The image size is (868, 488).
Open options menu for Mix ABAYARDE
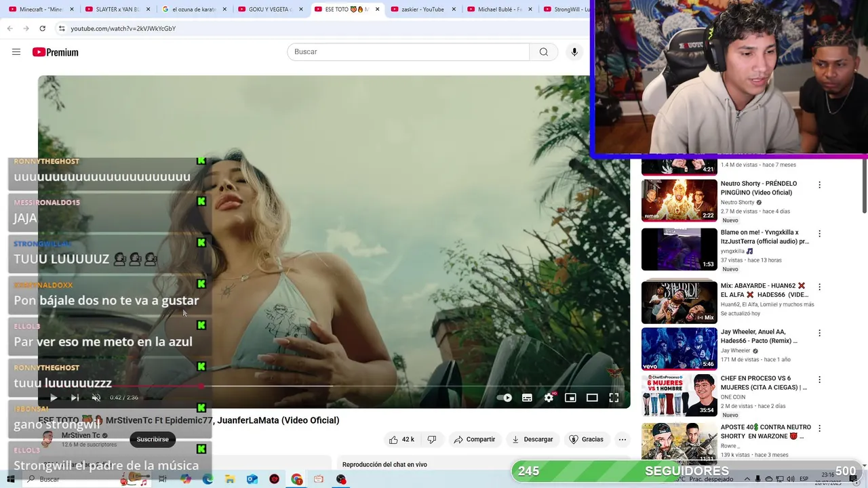point(819,287)
